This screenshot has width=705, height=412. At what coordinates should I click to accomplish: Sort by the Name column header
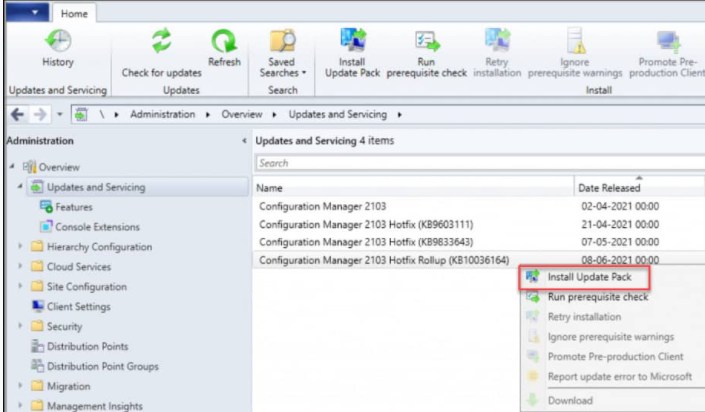pyautogui.click(x=414, y=188)
